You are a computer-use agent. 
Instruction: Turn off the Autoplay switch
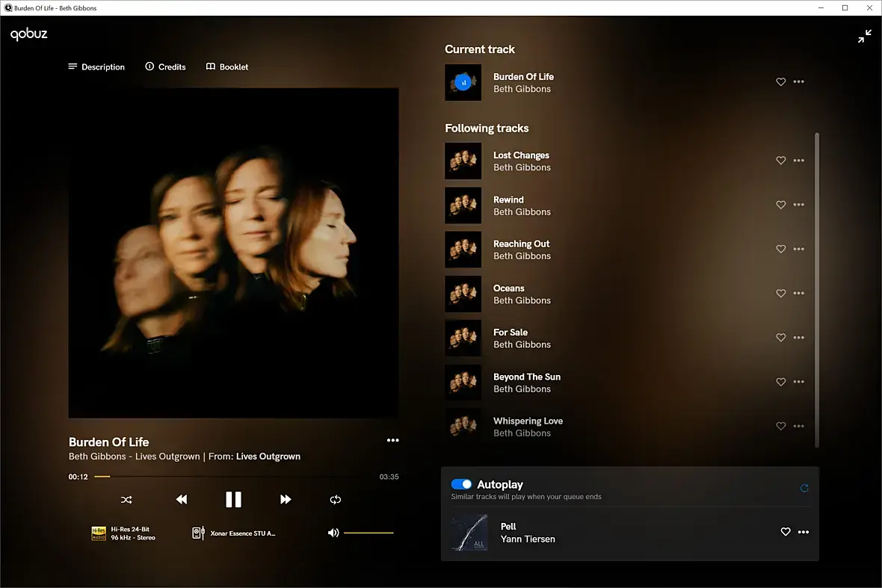point(461,484)
